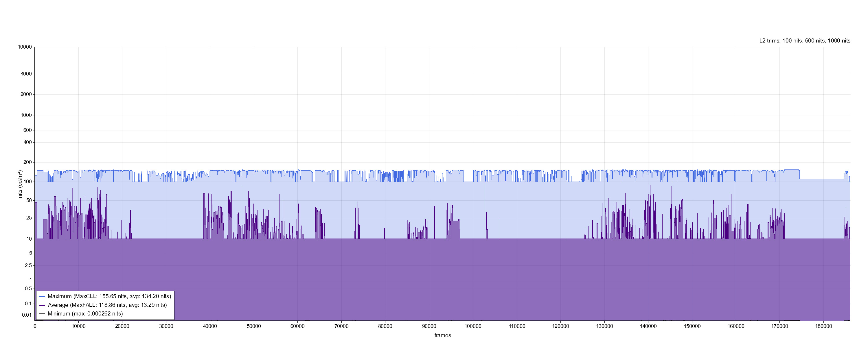The height and width of the screenshot is (347, 868).
Task: Click the 140000 x-axis tick label
Action: 648,326
